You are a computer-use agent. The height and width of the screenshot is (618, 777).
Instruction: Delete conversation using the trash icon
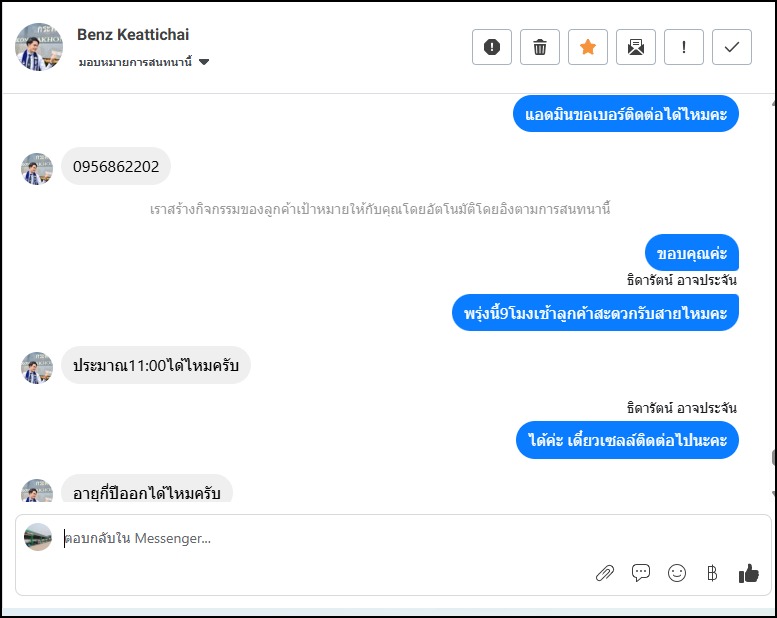click(540, 47)
